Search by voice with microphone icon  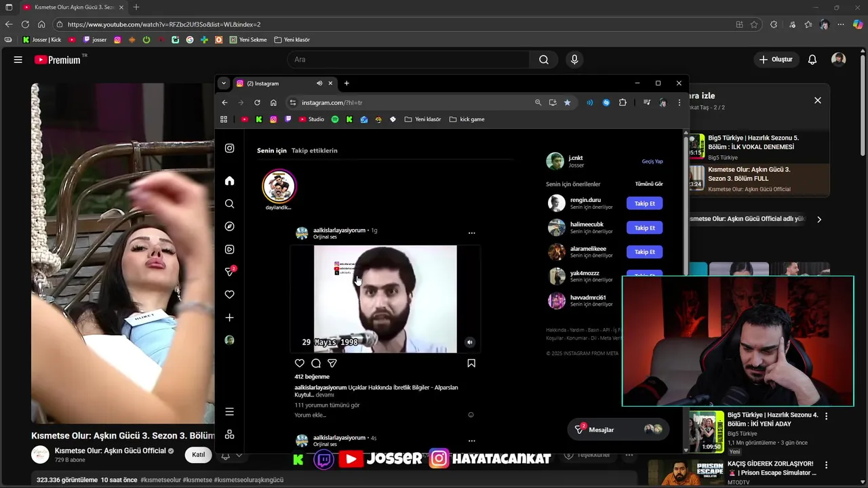pos(574,60)
